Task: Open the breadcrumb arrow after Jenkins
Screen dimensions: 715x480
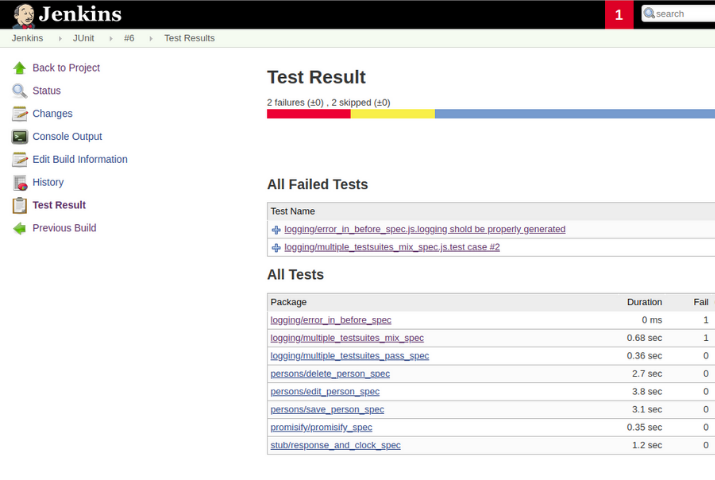Action: (x=59, y=38)
